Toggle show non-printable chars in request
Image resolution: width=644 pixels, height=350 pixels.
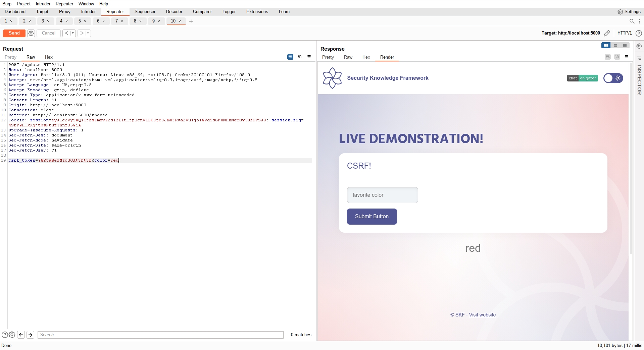click(x=300, y=57)
